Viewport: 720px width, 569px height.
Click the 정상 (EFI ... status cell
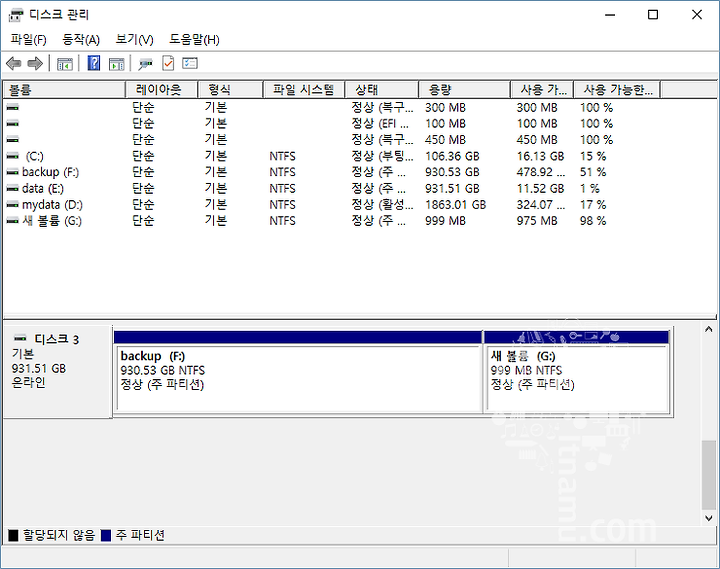tap(380, 124)
